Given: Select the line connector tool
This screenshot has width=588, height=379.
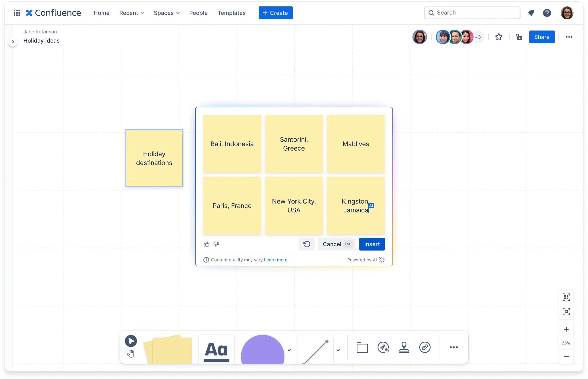Looking at the screenshot, I should point(315,349).
